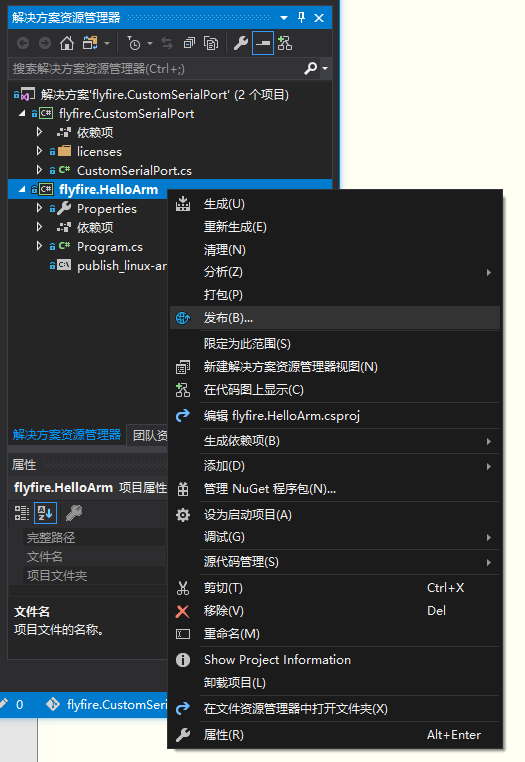
Task: Switch Properties panel to categorized view
Action: click(x=22, y=513)
